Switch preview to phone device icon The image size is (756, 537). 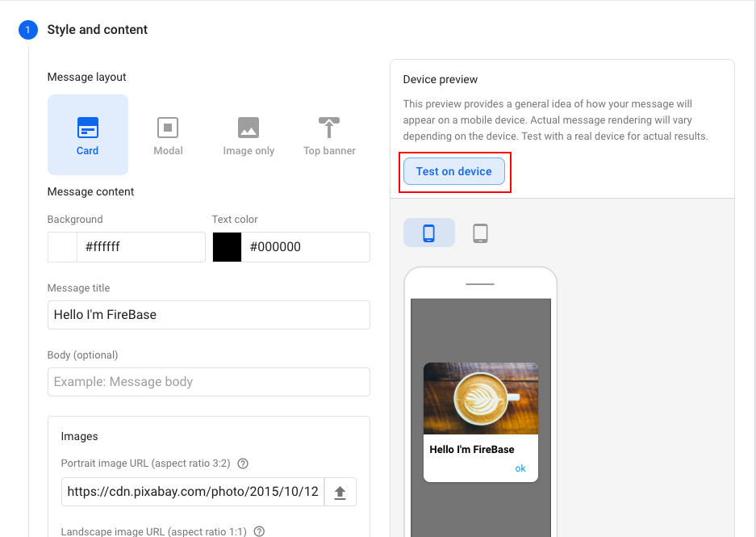pyautogui.click(x=428, y=233)
